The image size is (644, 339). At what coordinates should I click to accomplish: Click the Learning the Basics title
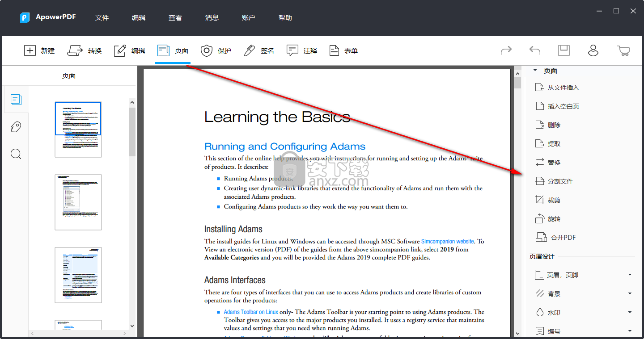pyautogui.click(x=277, y=117)
